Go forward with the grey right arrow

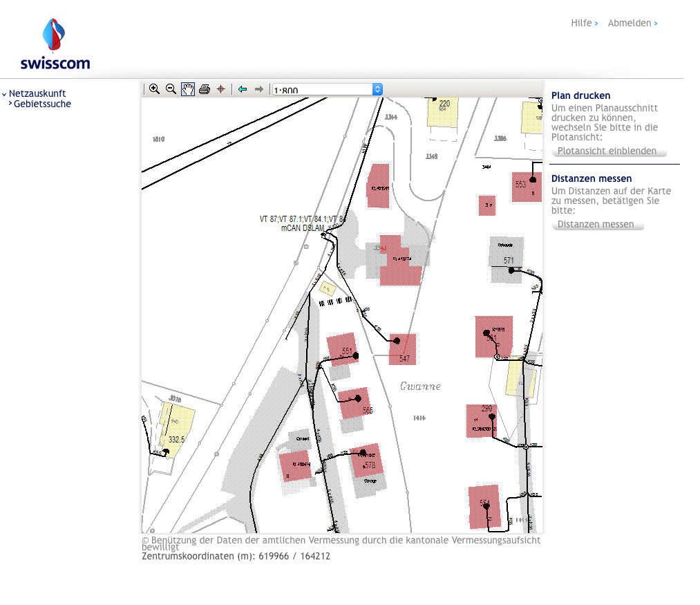(x=259, y=89)
